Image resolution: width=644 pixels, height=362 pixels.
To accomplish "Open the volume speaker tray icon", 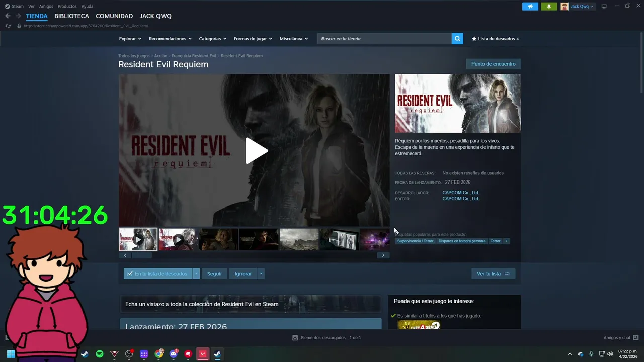I will 610,354.
